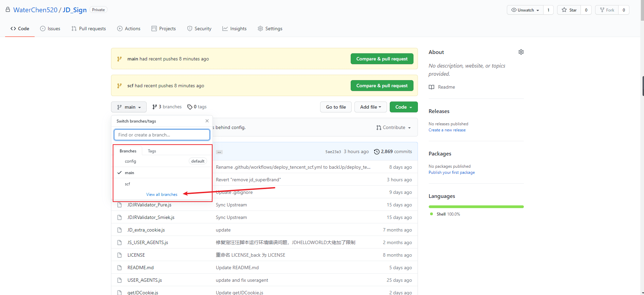The image size is (644, 295).
Task: Click the commit history clock icon
Action: point(376,152)
